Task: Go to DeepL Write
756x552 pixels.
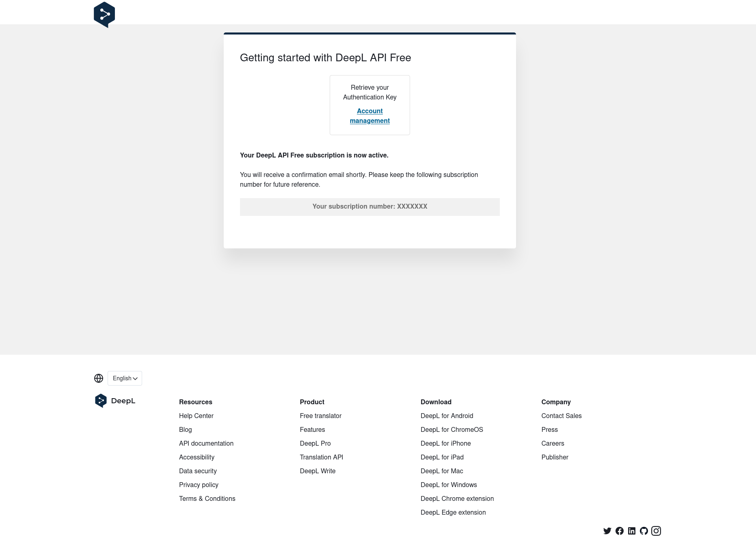Action: pyautogui.click(x=318, y=471)
